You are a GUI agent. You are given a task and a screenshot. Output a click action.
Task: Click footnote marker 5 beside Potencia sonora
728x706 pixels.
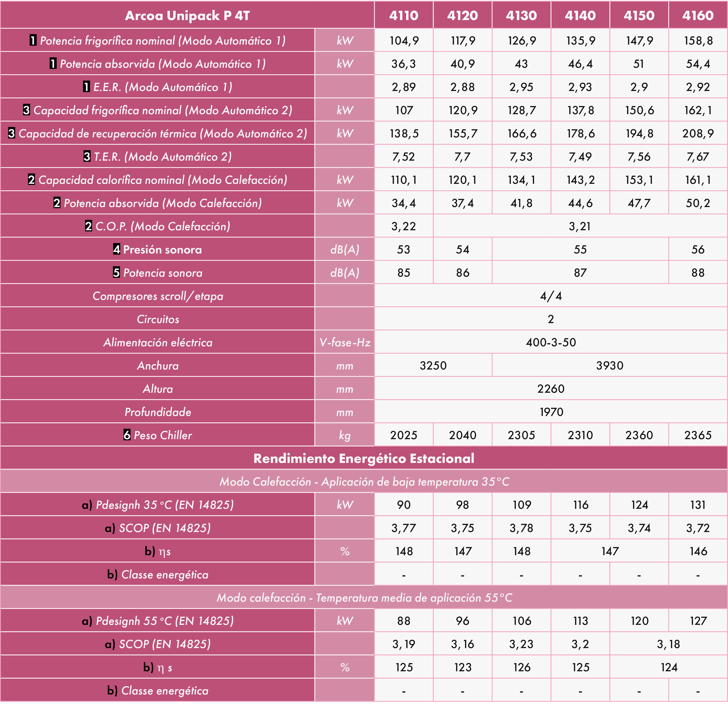(117, 272)
